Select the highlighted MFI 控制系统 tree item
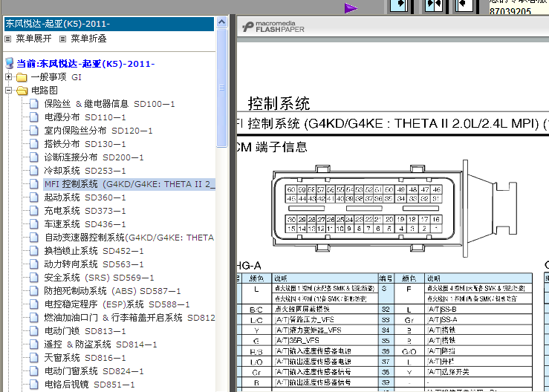This screenshot has height=392, width=549. pos(129,184)
